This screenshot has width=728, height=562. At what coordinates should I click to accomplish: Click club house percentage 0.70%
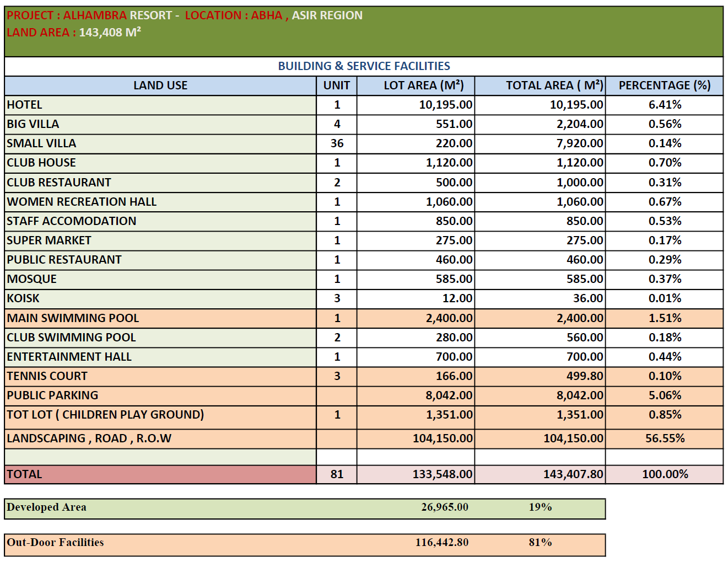coord(665,163)
